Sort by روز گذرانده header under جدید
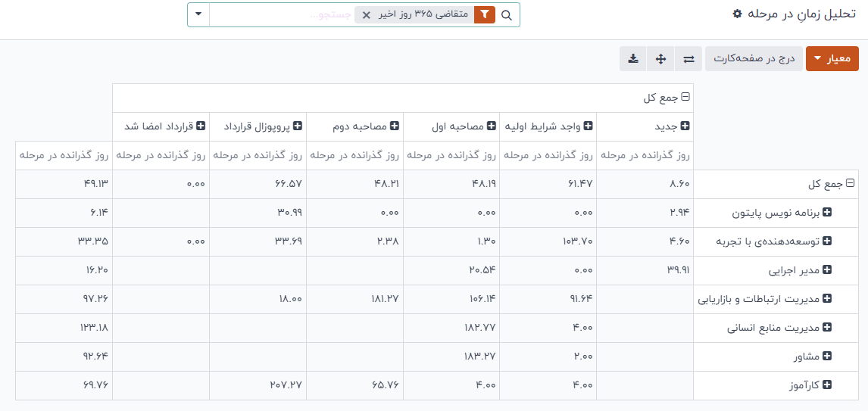868x411 pixels. (x=645, y=156)
